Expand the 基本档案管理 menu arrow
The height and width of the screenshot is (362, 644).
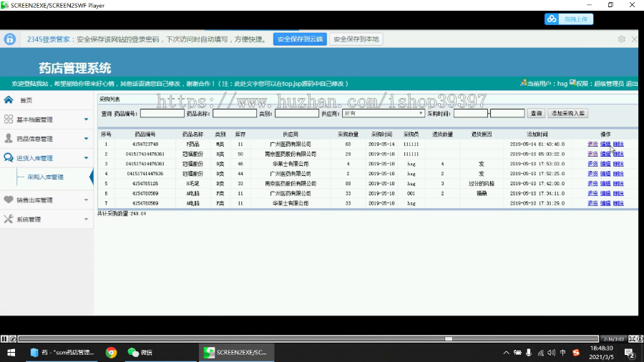87,119
